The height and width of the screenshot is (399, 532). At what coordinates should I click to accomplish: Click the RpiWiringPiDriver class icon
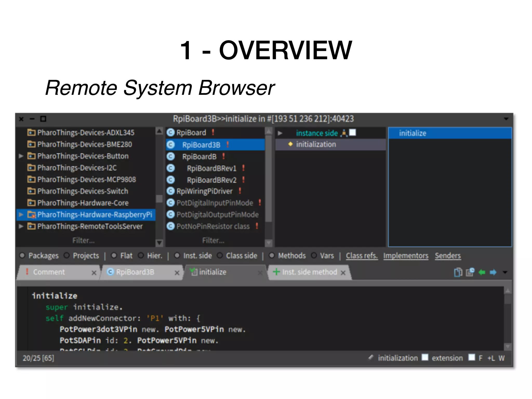tap(171, 191)
